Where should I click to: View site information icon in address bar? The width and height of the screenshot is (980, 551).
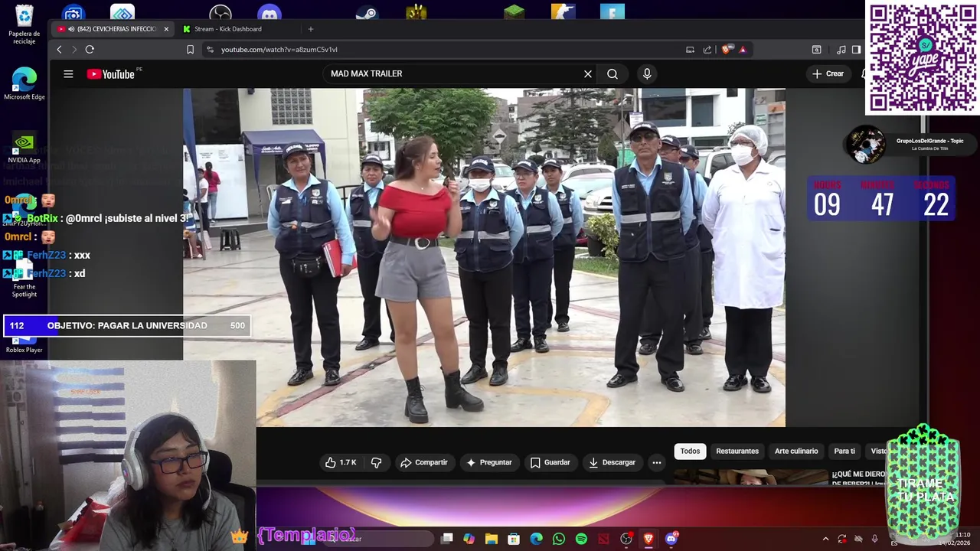point(210,50)
